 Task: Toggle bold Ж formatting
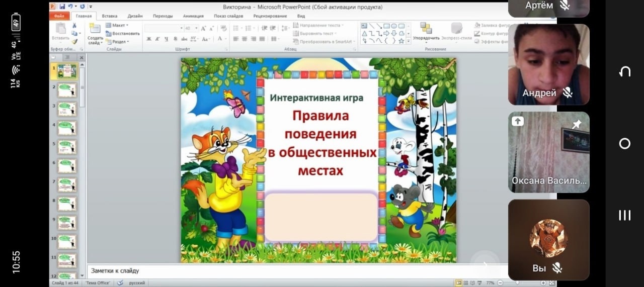149,39
